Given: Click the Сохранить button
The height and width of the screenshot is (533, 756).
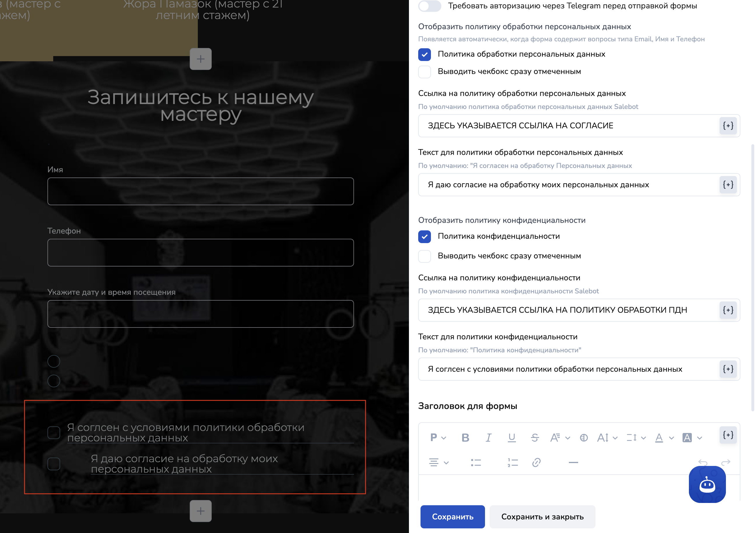Looking at the screenshot, I should [x=452, y=517].
